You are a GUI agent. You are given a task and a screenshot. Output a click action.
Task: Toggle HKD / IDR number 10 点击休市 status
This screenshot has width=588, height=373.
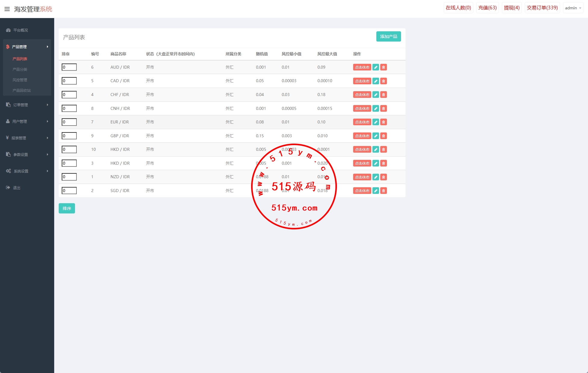coord(362,149)
